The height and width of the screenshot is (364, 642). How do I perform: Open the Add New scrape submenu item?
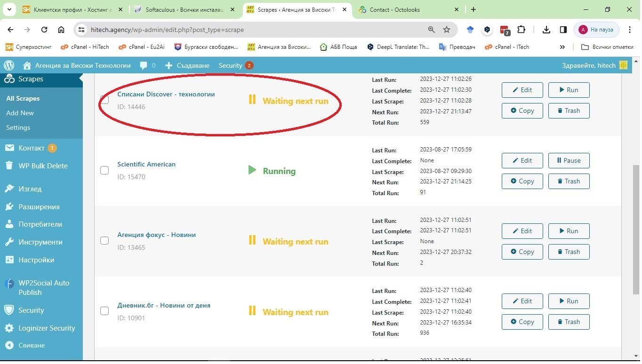pyautogui.click(x=20, y=113)
